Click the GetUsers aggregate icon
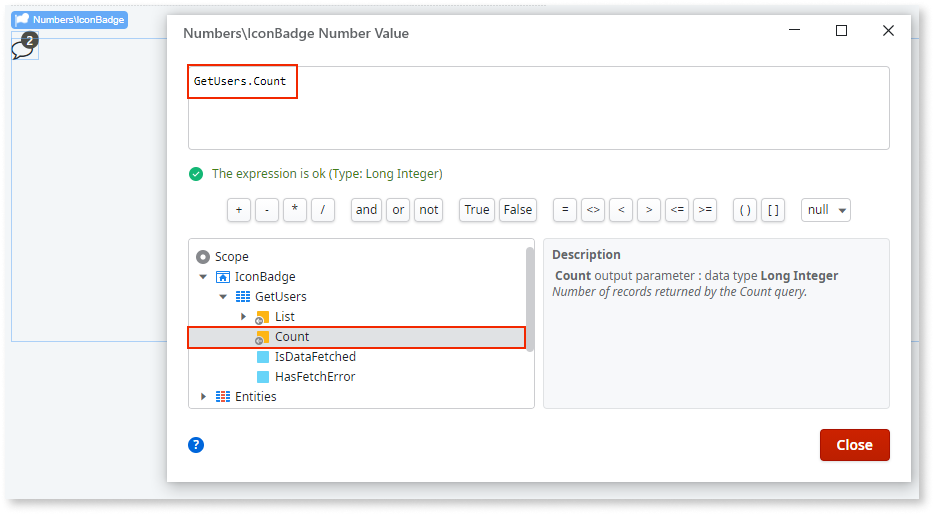The width and height of the screenshot is (934, 514). coord(243,297)
